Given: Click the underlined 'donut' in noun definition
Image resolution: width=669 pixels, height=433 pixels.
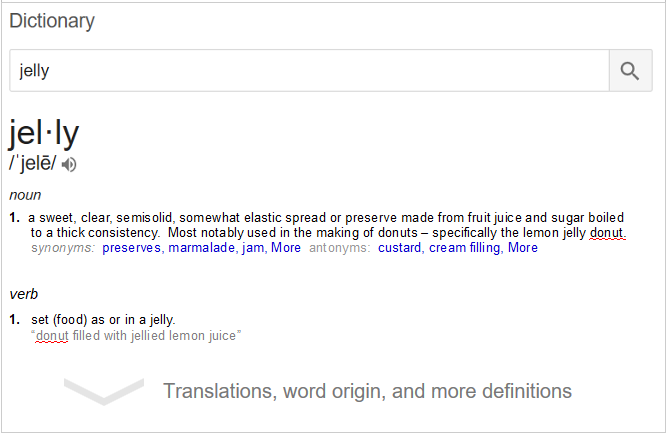Looking at the screenshot, I should (x=606, y=233).
